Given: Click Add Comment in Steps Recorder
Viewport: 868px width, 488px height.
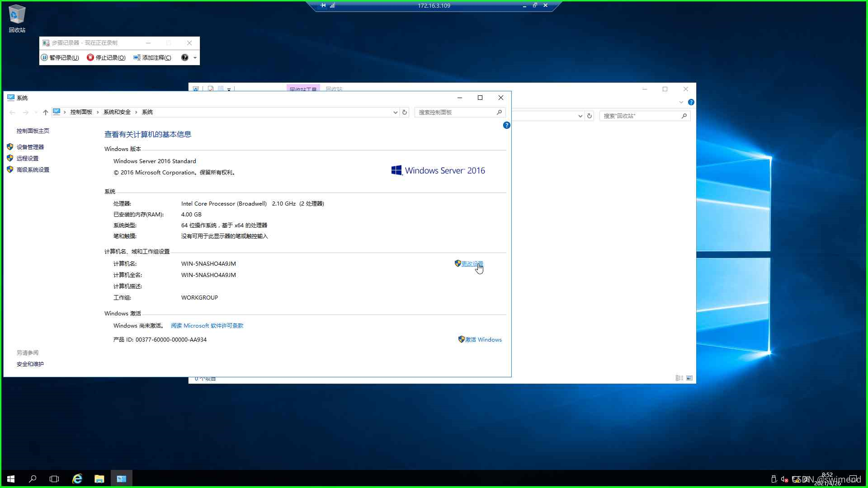Looking at the screenshot, I should [152, 57].
